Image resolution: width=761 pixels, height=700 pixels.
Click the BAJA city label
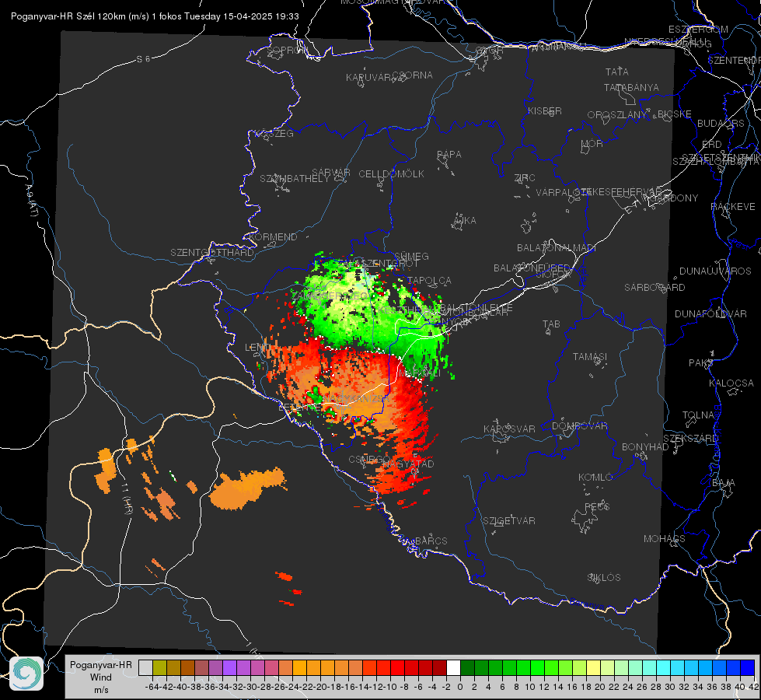[x=724, y=483]
